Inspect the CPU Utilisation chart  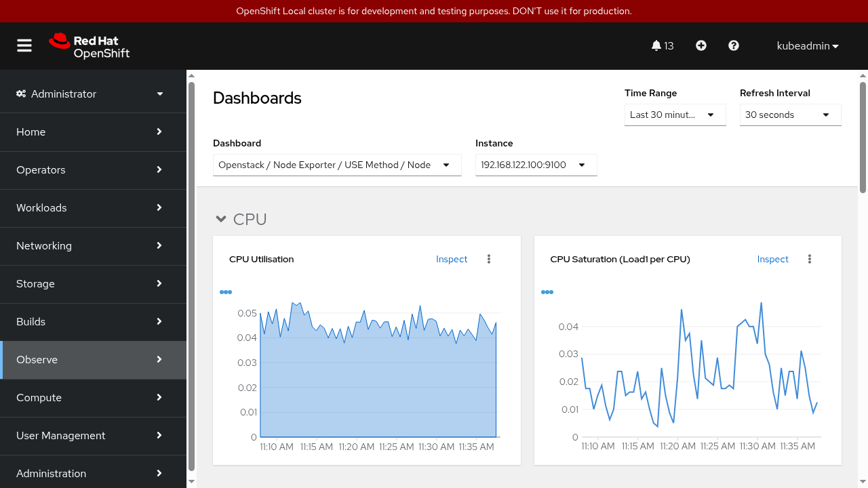[452, 259]
